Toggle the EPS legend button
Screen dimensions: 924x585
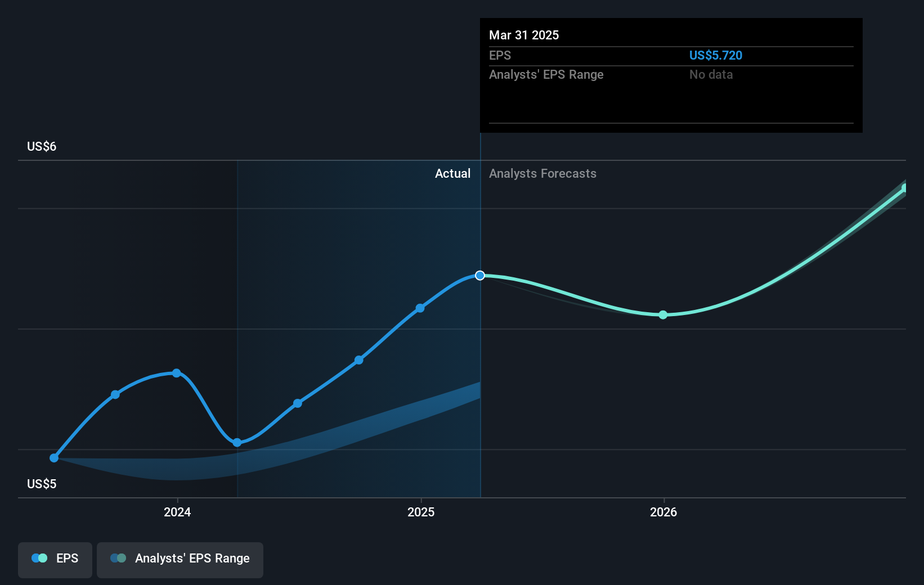[55, 560]
